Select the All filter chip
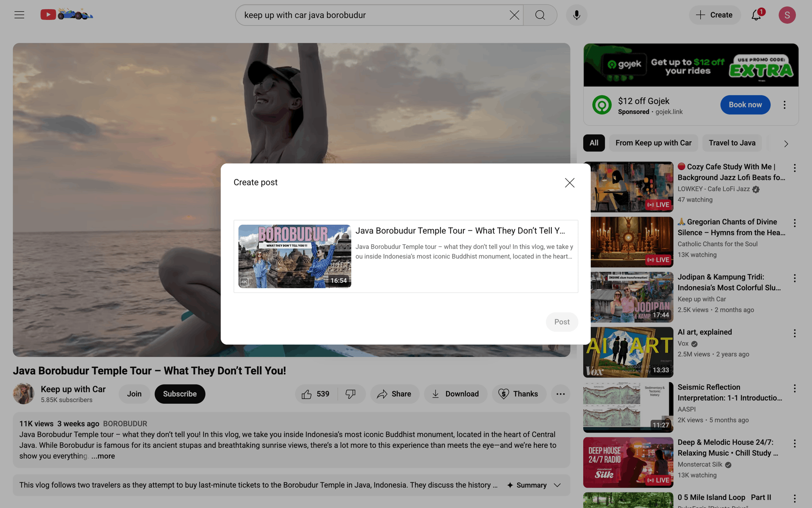This screenshot has height=508, width=812. click(x=594, y=143)
